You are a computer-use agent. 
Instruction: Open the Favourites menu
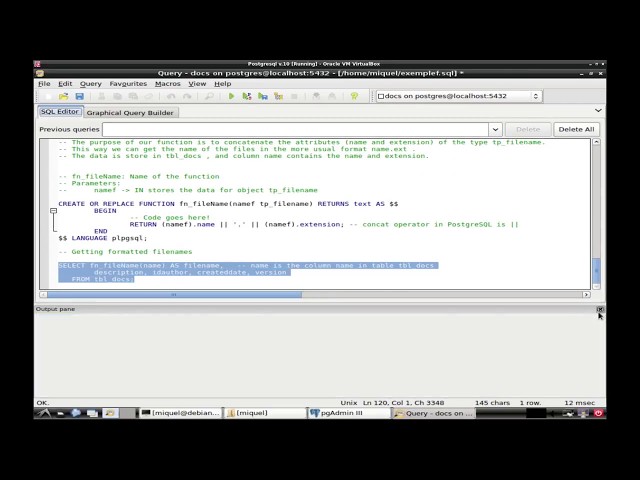point(128,84)
